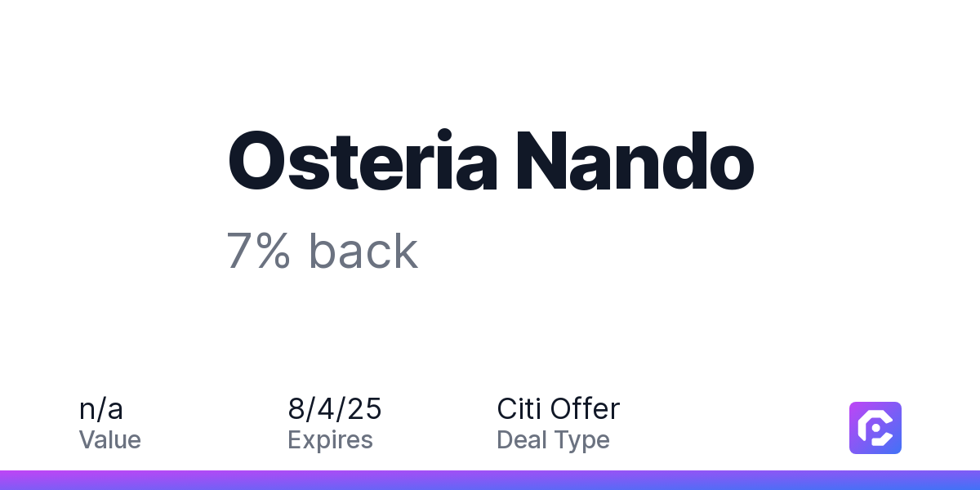Screen dimensions: 980x490
Task: Click the word Offer in the deal type
Action: (586, 408)
